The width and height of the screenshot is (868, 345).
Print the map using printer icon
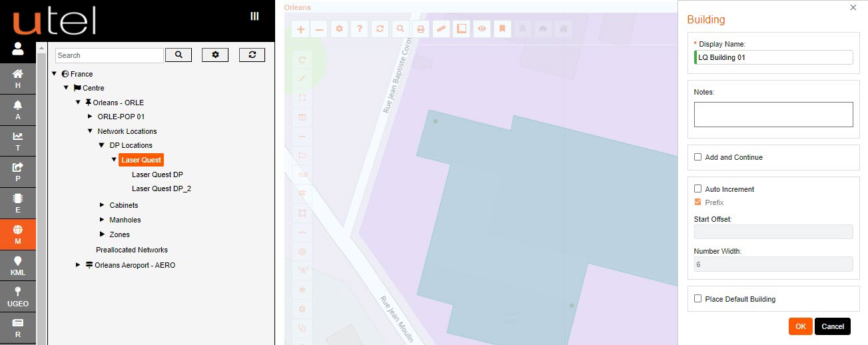coord(420,29)
